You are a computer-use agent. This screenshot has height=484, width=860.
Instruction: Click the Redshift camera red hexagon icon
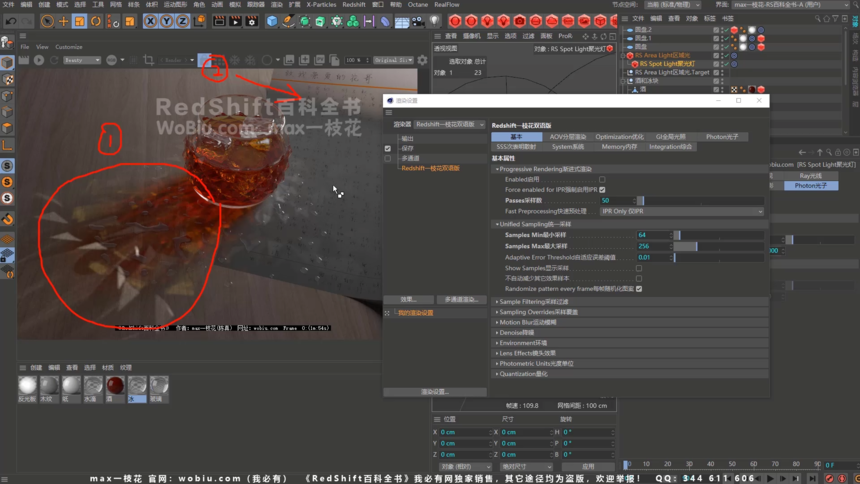click(x=519, y=21)
